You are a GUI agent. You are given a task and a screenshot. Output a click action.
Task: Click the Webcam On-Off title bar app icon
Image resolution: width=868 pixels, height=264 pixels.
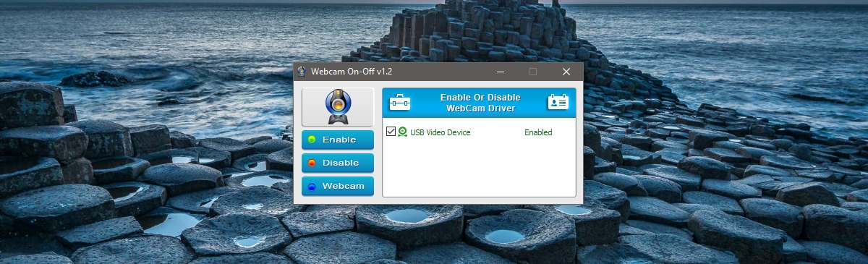tap(302, 72)
